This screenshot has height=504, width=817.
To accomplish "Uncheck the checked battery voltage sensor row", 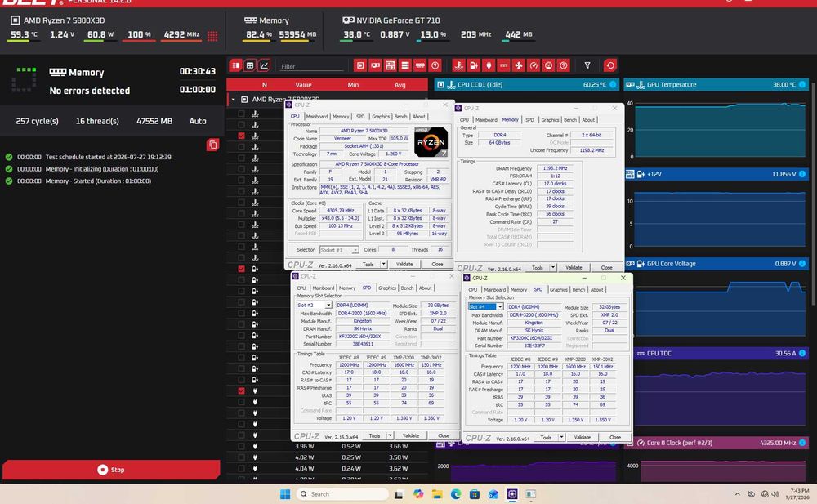I will pyautogui.click(x=241, y=269).
